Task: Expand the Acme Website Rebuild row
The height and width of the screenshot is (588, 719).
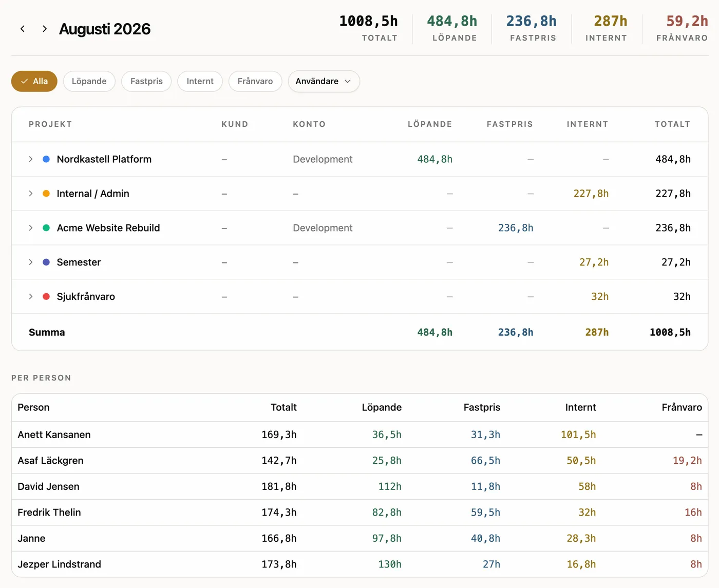Action: click(x=31, y=228)
